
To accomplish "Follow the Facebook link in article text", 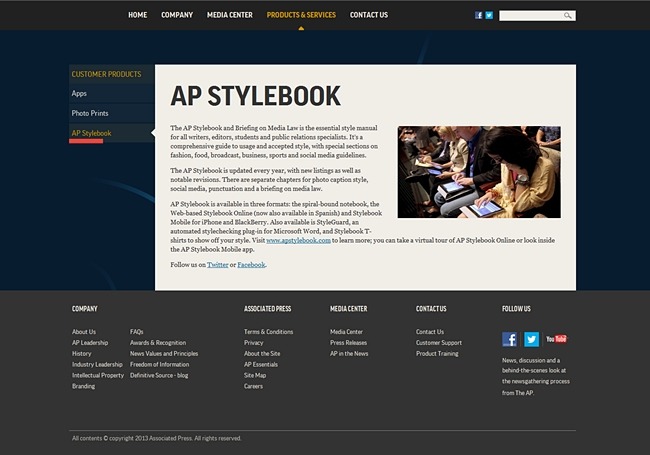I will (x=251, y=265).
